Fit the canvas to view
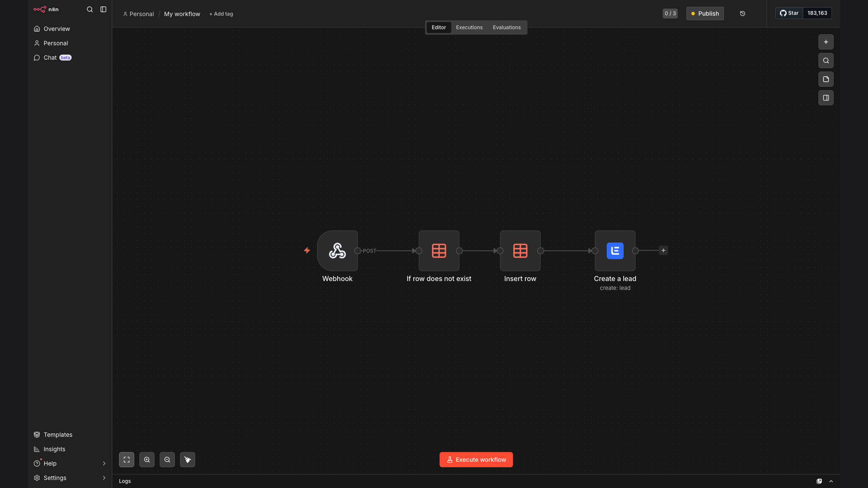 tap(127, 460)
